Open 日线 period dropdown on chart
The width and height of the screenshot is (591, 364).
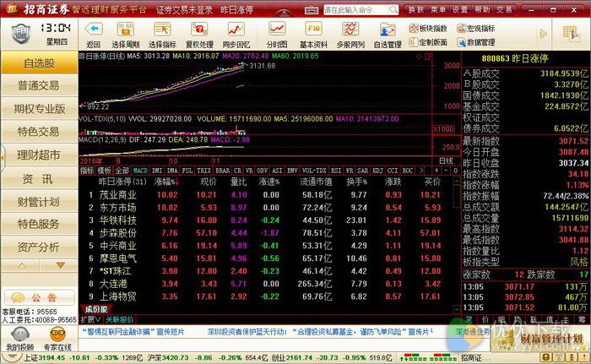pyautogui.click(x=447, y=160)
